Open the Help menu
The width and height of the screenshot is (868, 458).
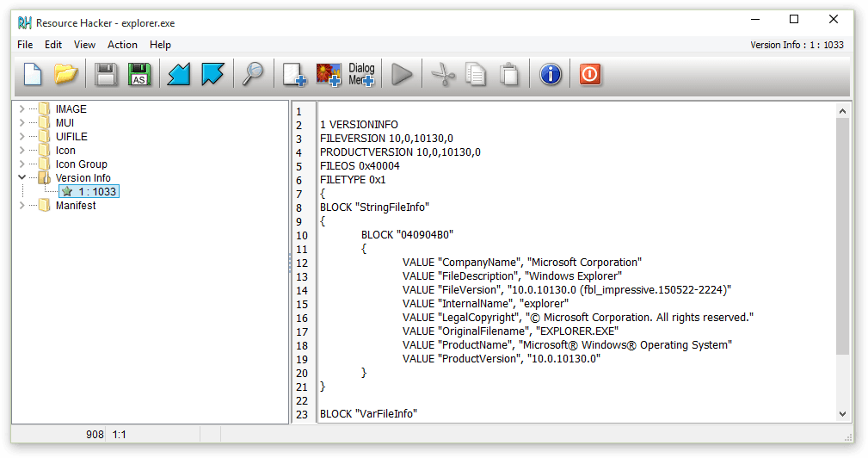[x=160, y=45]
